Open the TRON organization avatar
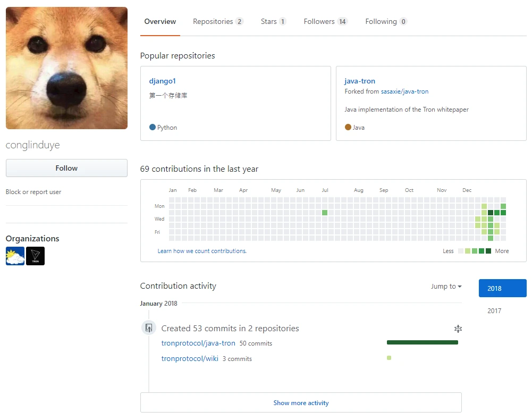Viewport: 532px width, 420px height. 35,256
